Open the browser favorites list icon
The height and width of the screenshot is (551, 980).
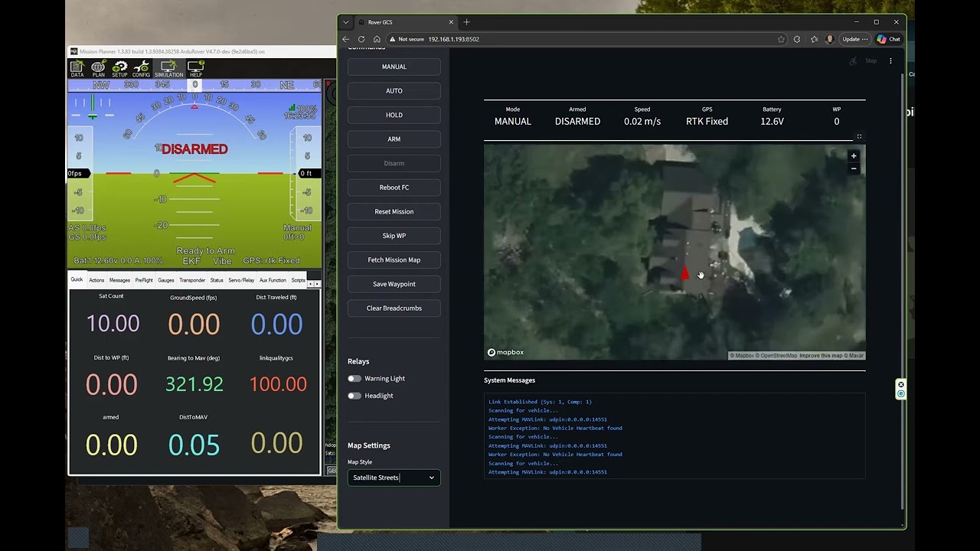[814, 39]
